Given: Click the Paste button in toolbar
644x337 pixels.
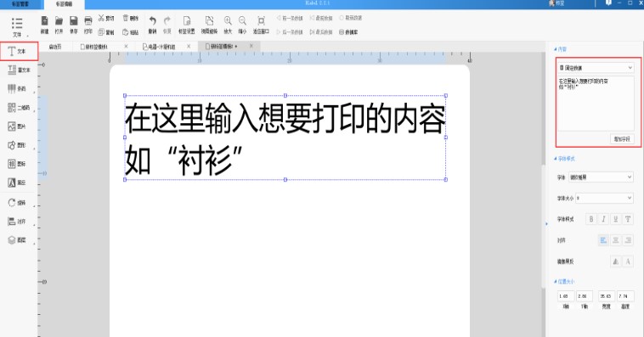Looking at the screenshot, I should pos(131,32).
